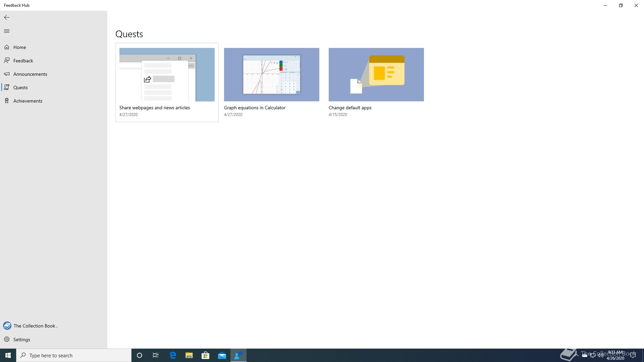
Task: Click the 4/15/2020 date text
Action: pos(338,115)
